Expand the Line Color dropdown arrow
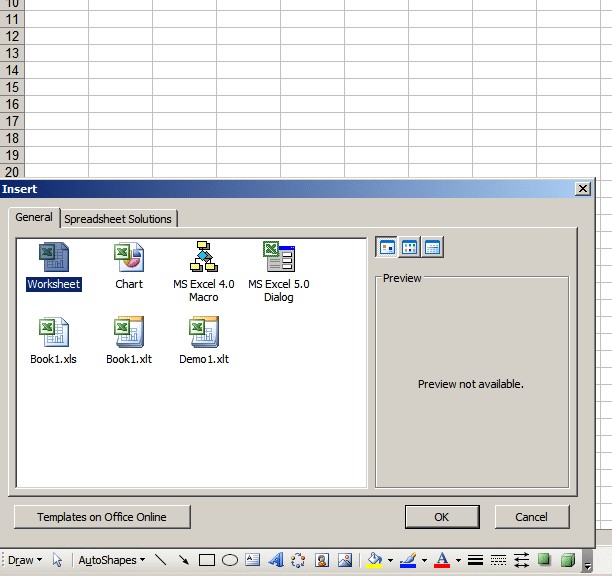 [x=424, y=560]
